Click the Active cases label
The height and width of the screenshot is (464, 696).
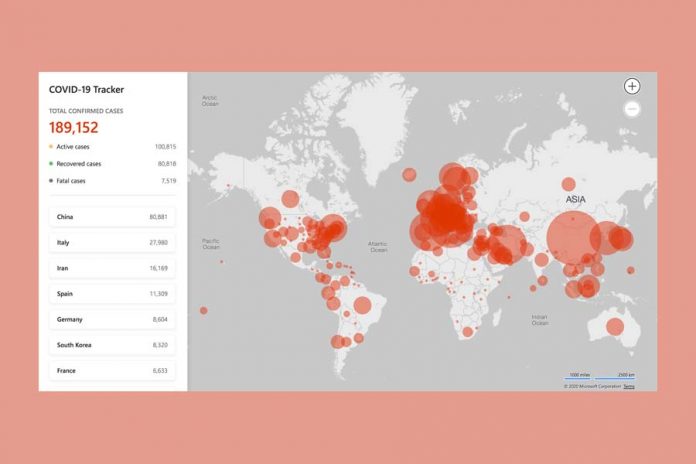[x=73, y=147]
